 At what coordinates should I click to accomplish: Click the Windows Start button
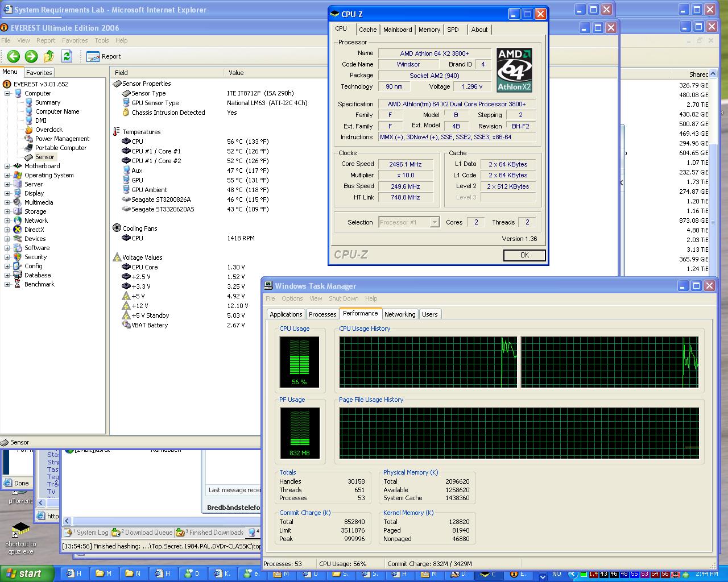click(27, 573)
